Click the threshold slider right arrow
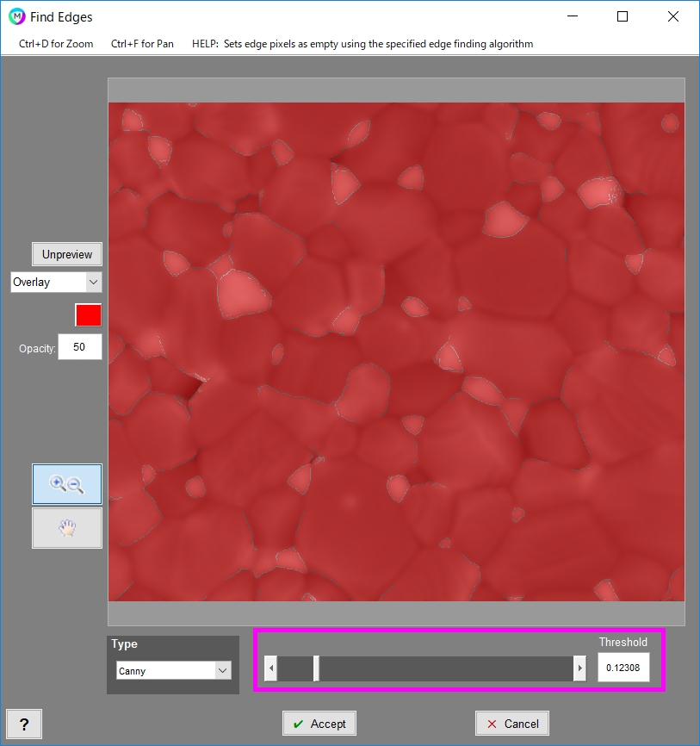 pyautogui.click(x=579, y=668)
